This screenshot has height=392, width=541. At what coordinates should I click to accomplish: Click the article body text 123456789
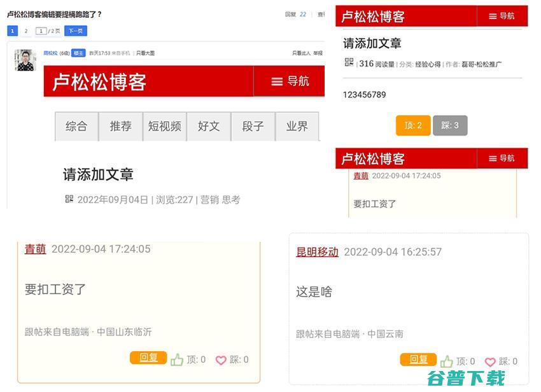click(364, 95)
